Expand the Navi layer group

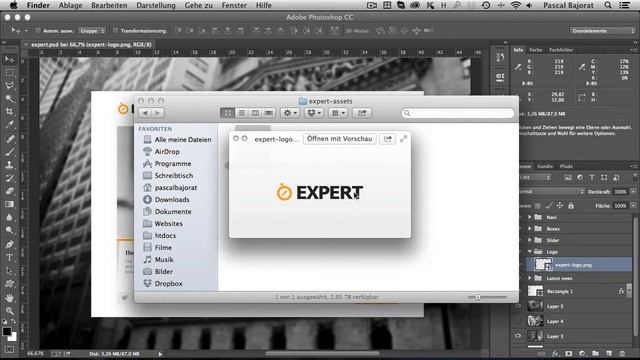point(529,217)
